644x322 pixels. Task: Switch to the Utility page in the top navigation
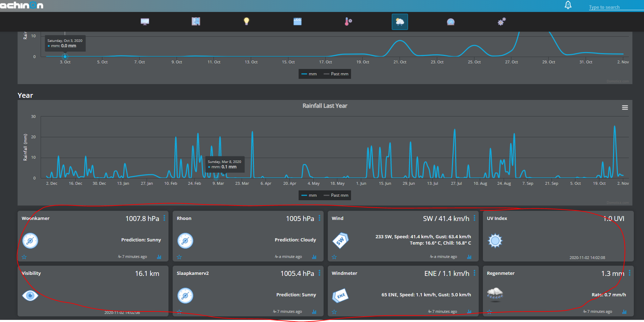pyautogui.click(x=451, y=21)
